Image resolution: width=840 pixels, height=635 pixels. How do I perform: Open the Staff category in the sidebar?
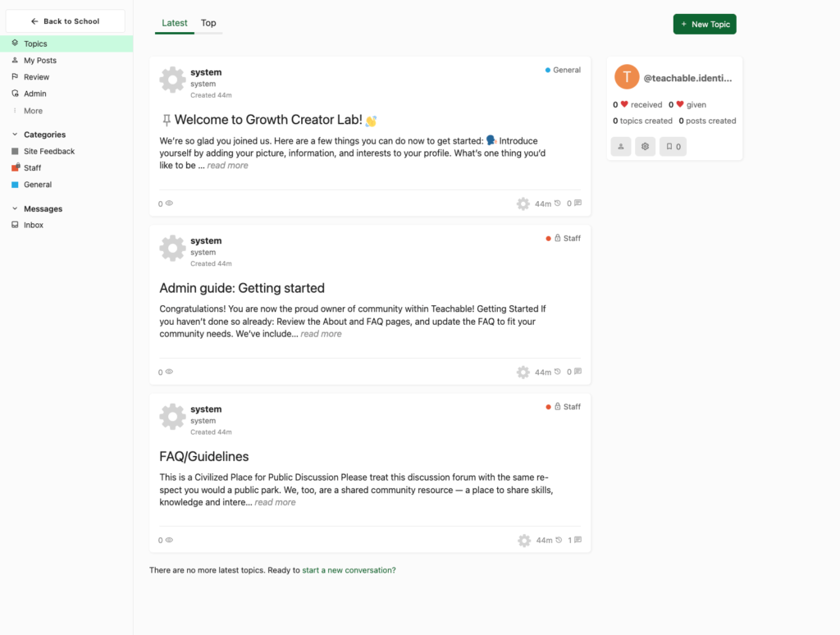click(x=34, y=167)
